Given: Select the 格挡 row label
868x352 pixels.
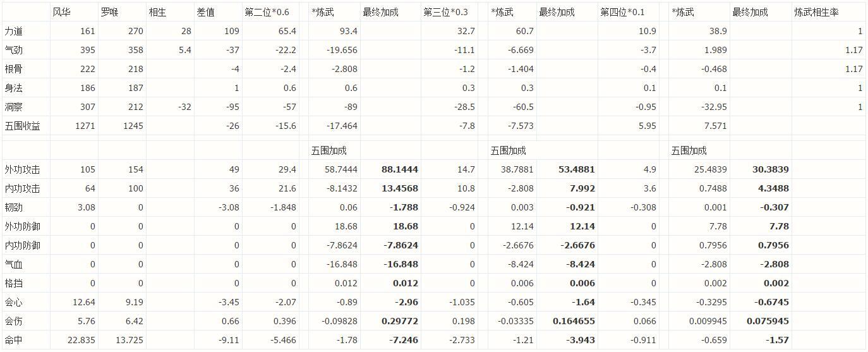Looking at the screenshot, I should point(14,283).
